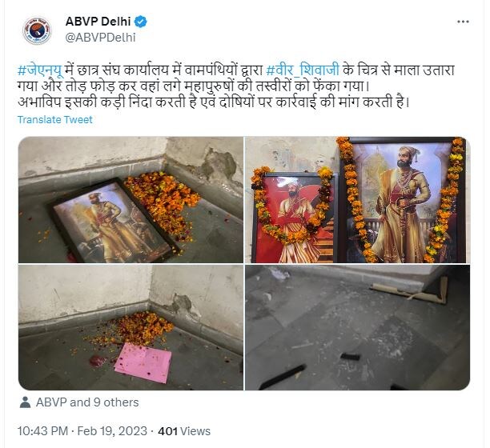This screenshot has width=490, height=448.
Task: Open the #वीर_शिवाजी hashtag
Action: [x=303, y=70]
